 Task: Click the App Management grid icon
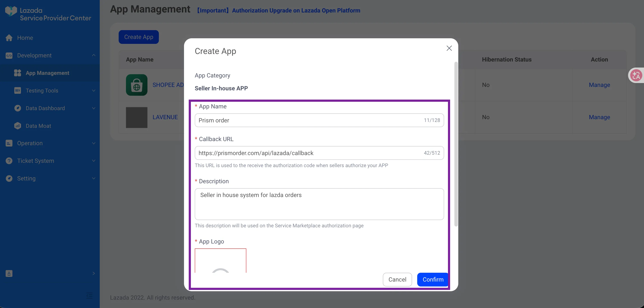click(17, 73)
